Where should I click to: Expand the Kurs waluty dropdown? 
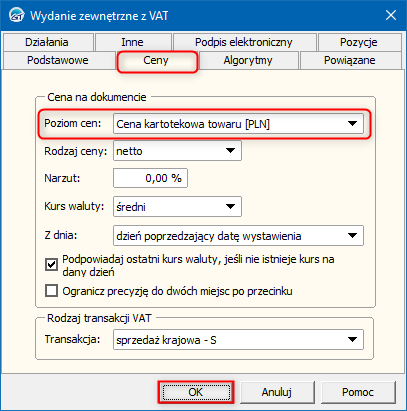(177, 207)
